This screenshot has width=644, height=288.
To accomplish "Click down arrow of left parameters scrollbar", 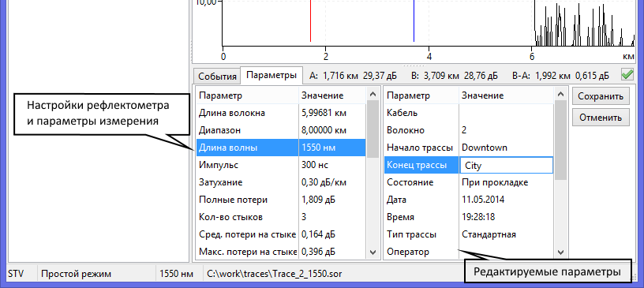I will point(373,252).
